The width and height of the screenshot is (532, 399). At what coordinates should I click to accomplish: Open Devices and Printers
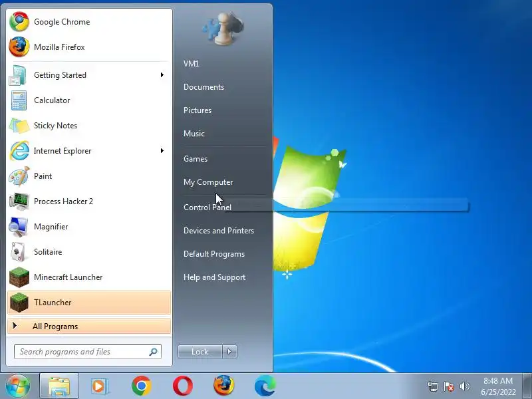coord(219,231)
